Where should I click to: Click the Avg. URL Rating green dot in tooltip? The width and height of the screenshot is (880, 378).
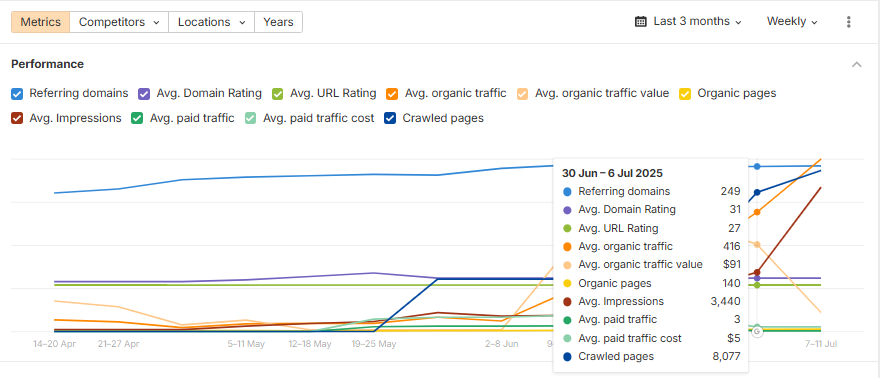[567, 228]
